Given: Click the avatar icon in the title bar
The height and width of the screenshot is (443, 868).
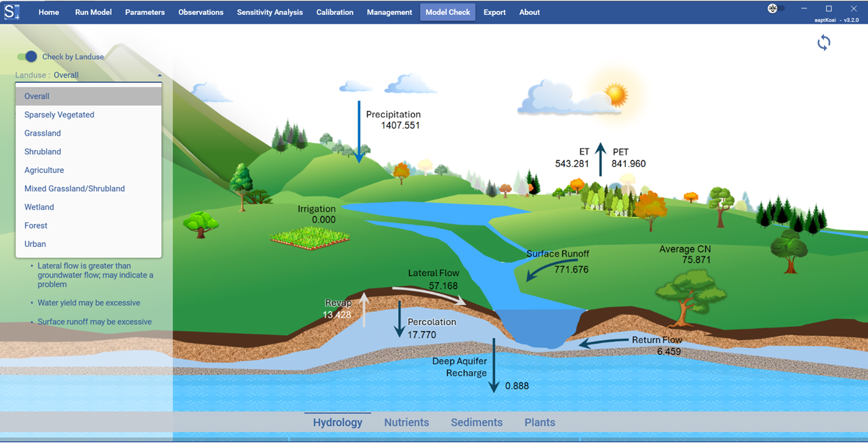Looking at the screenshot, I should [771, 9].
